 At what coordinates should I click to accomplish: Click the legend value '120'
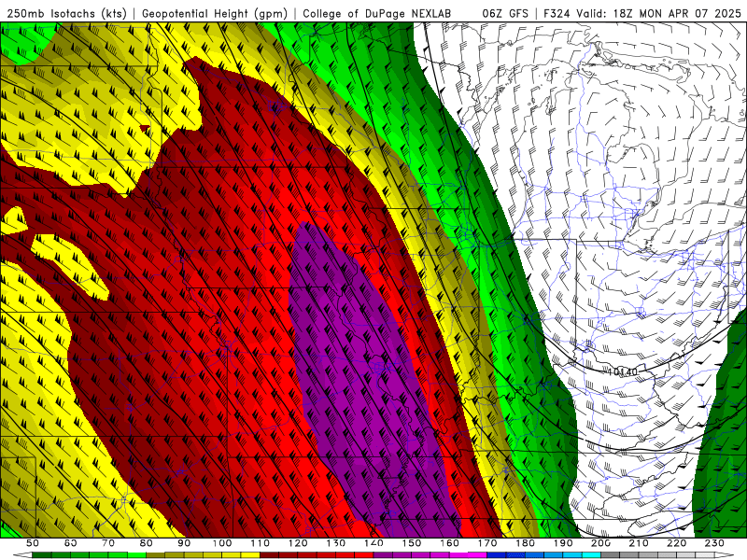pos(298,543)
